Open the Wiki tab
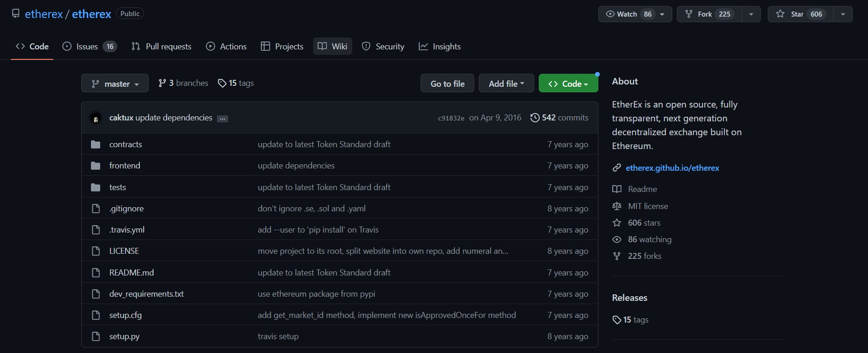This screenshot has width=868, height=353. click(x=332, y=46)
